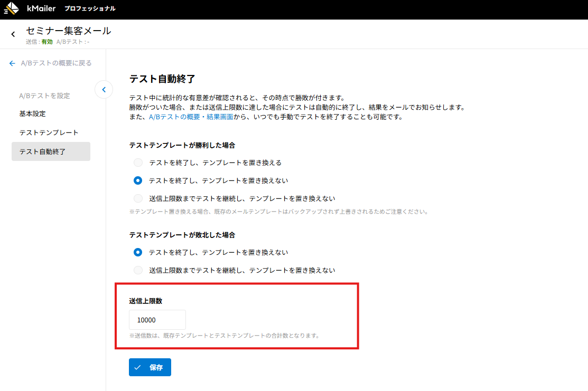
Task: Select テンプレートを置き換える radio option
Action: (x=138, y=163)
